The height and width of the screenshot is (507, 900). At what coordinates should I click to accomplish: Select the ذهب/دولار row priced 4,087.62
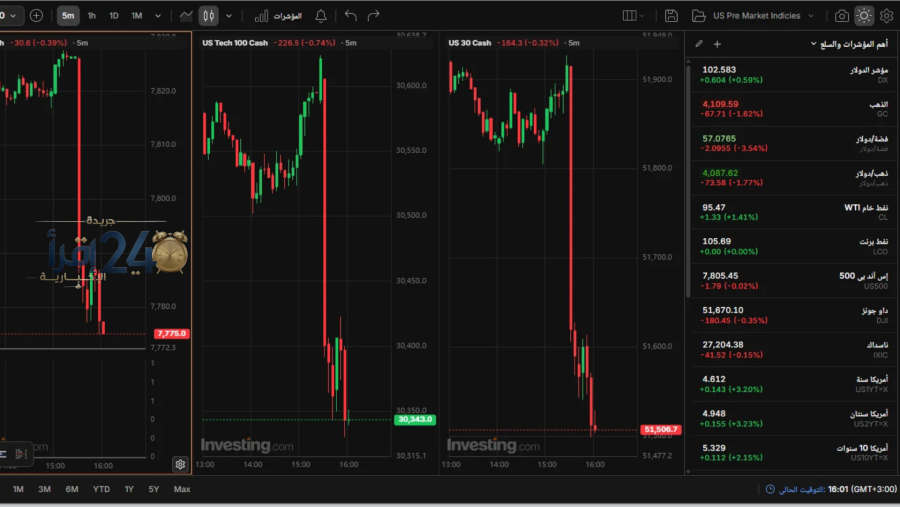click(793, 178)
